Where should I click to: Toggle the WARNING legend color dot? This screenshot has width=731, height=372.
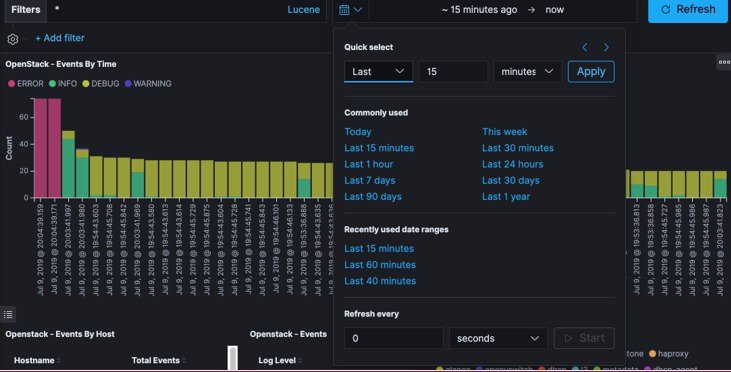pyautogui.click(x=128, y=84)
